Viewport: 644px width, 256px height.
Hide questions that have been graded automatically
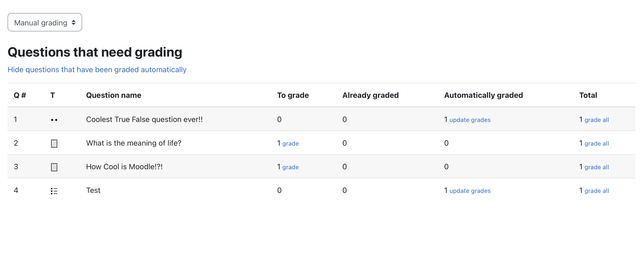[x=97, y=70]
